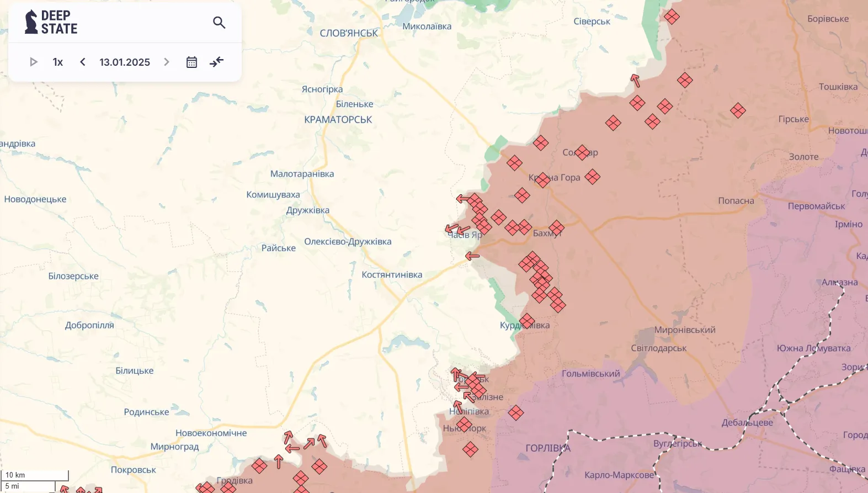Click the 13.01.2025 date field
The width and height of the screenshot is (868, 493).
[x=125, y=62]
